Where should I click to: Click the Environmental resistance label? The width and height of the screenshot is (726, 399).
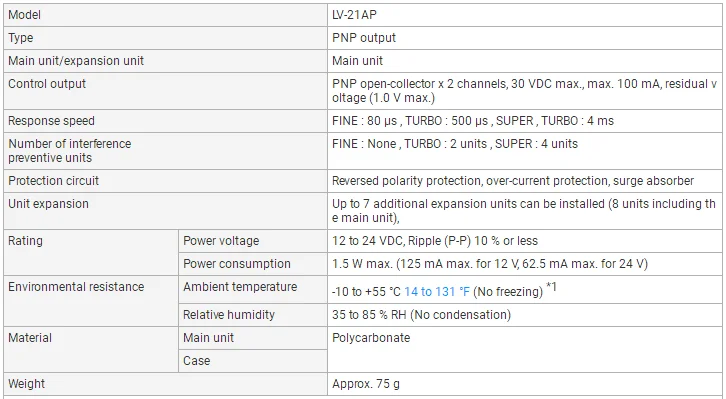coord(76,287)
